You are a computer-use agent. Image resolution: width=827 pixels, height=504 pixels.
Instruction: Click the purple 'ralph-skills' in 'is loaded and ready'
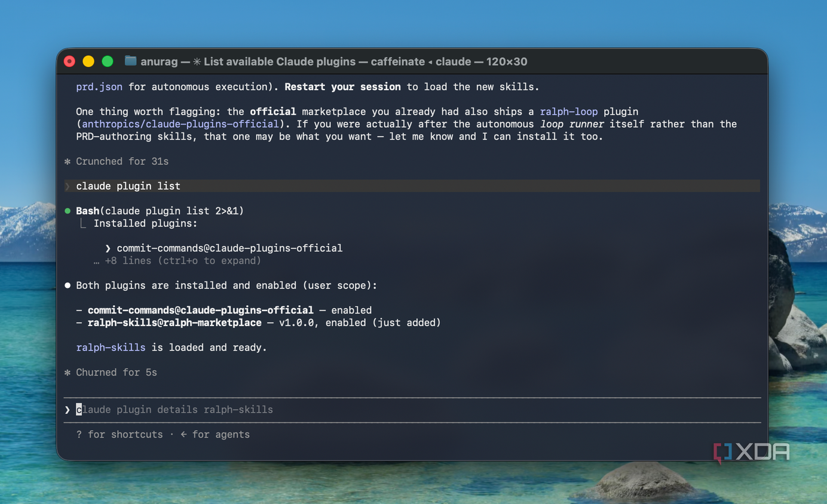(x=111, y=348)
